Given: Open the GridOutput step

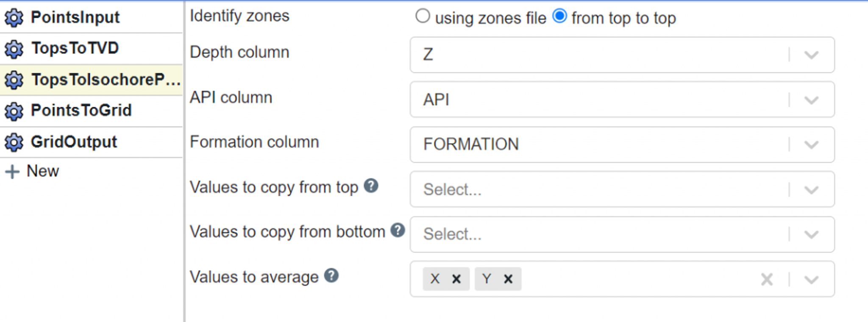Looking at the screenshot, I should (x=74, y=142).
